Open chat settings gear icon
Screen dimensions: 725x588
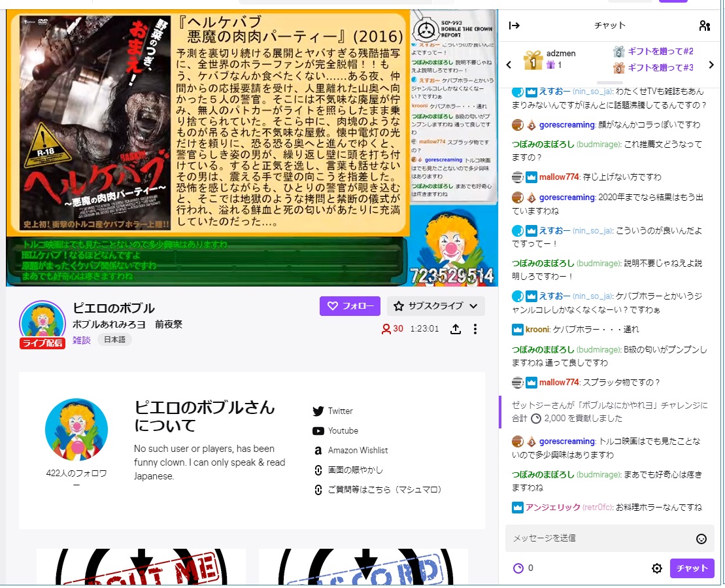tap(657, 568)
